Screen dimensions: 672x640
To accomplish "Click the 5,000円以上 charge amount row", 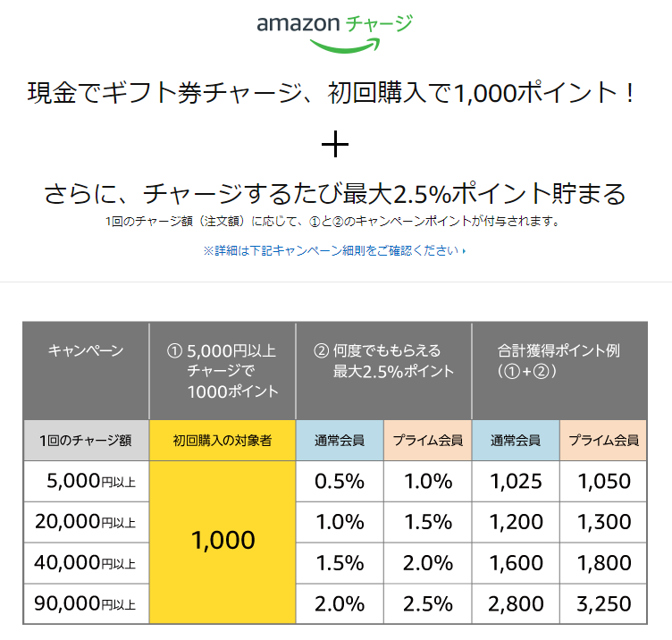I will click(x=86, y=482).
